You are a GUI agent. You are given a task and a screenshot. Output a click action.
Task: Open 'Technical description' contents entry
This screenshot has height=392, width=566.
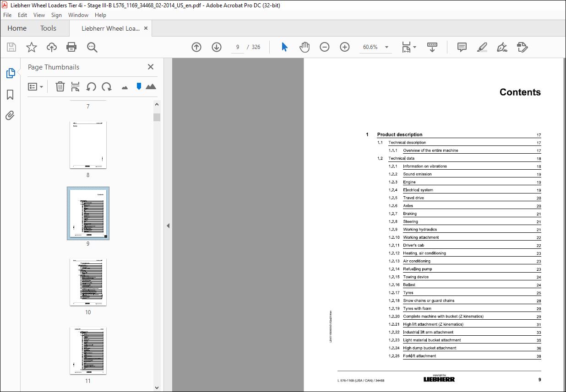[x=407, y=143]
